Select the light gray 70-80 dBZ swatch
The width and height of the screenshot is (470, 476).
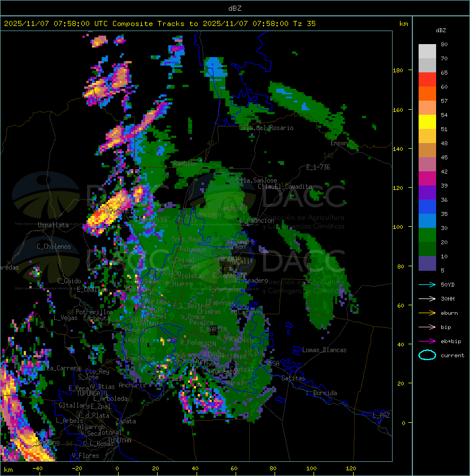(x=427, y=51)
